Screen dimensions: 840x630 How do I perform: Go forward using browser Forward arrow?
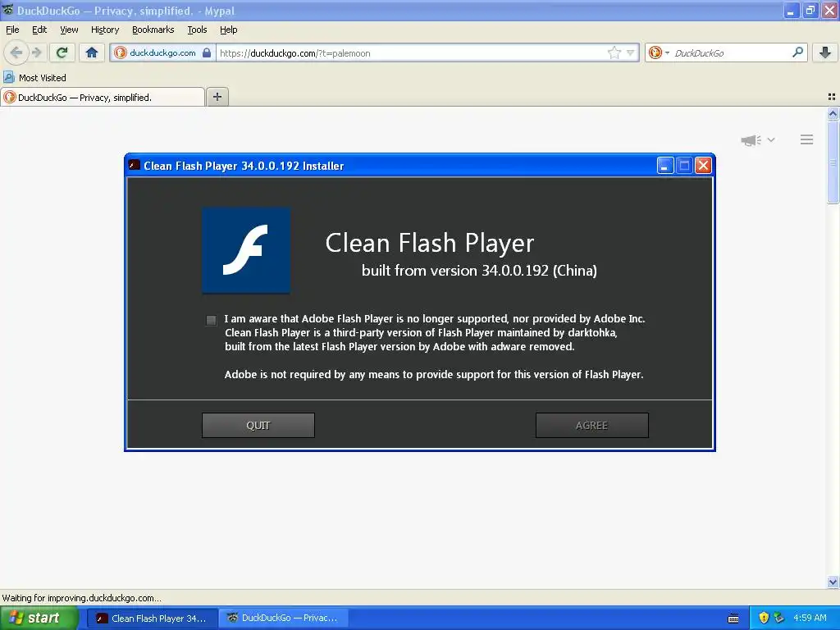[36, 52]
